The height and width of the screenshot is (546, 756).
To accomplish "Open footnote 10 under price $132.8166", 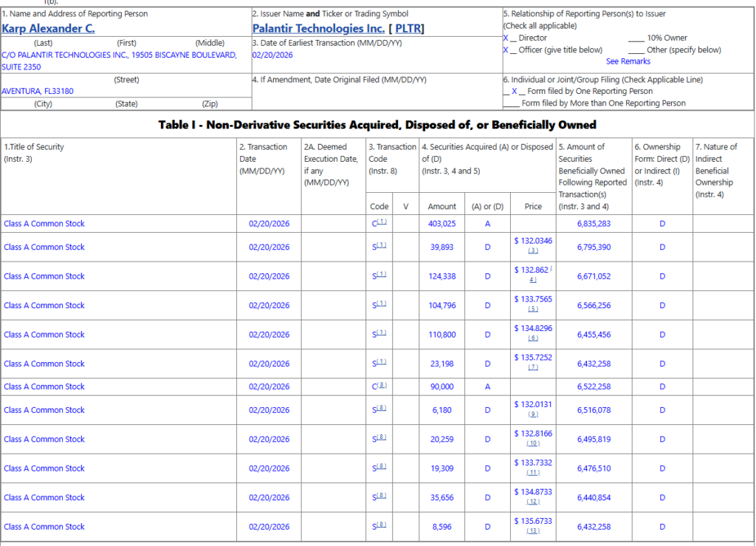I will tap(533, 443).
